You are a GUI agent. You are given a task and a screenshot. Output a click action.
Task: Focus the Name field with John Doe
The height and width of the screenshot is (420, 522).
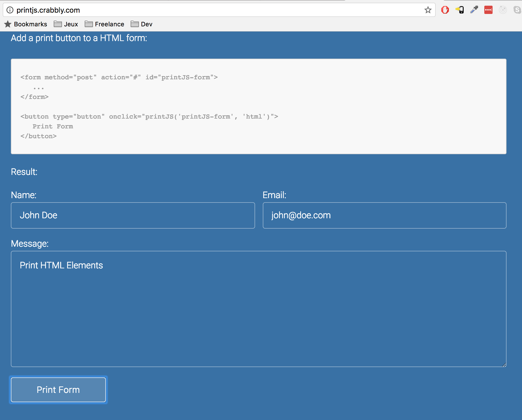[133, 215]
